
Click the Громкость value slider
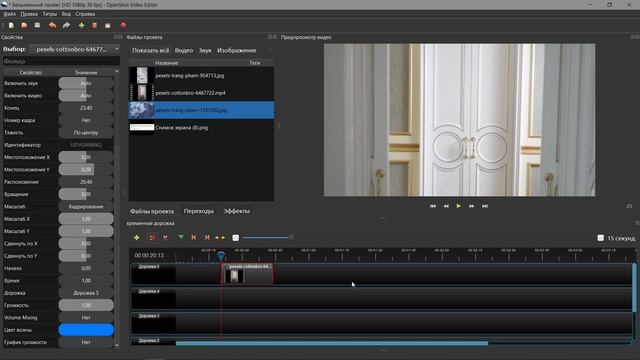tap(86, 305)
